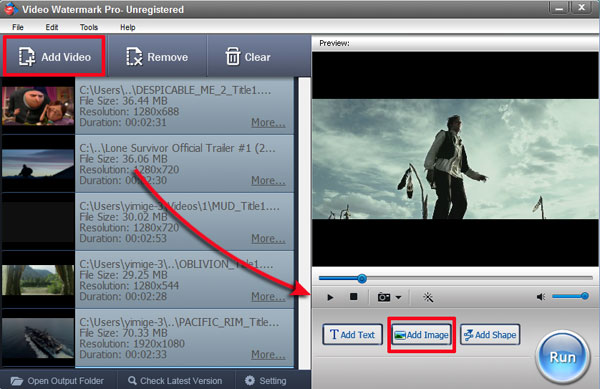Click the blue Run button
The height and width of the screenshot is (389, 600).
pos(562,357)
